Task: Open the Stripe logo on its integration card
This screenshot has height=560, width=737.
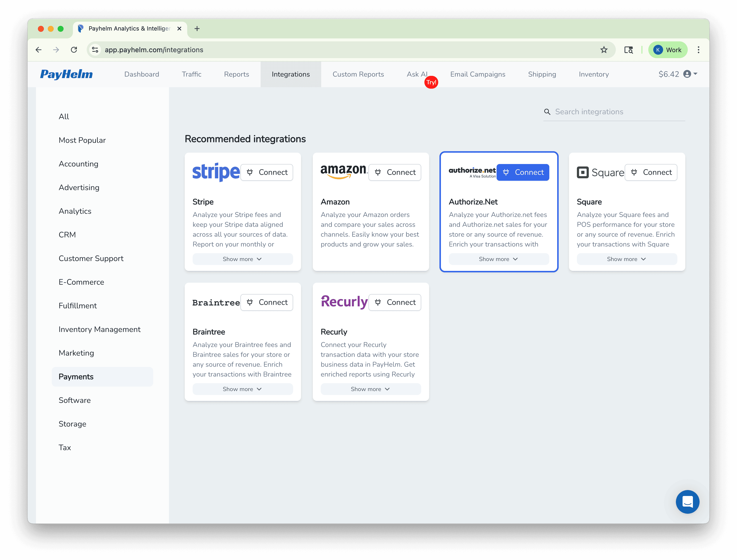Action: [216, 172]
